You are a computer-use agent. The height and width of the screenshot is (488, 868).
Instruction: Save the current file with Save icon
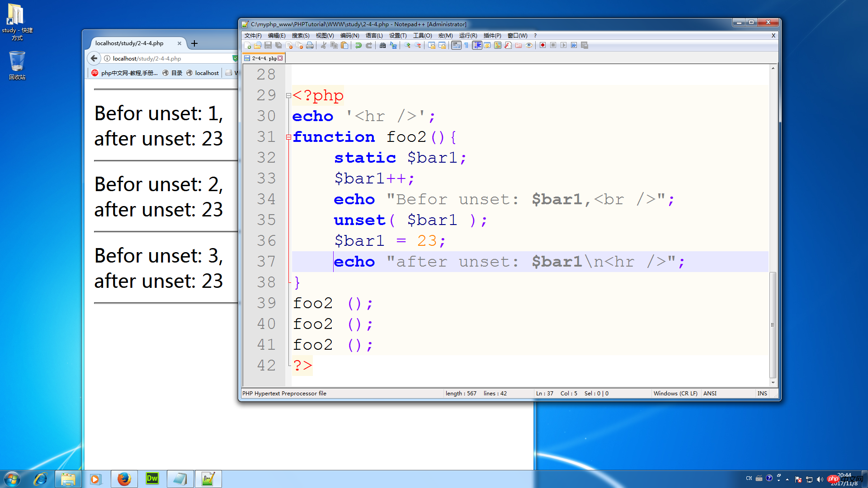(268, 45)
